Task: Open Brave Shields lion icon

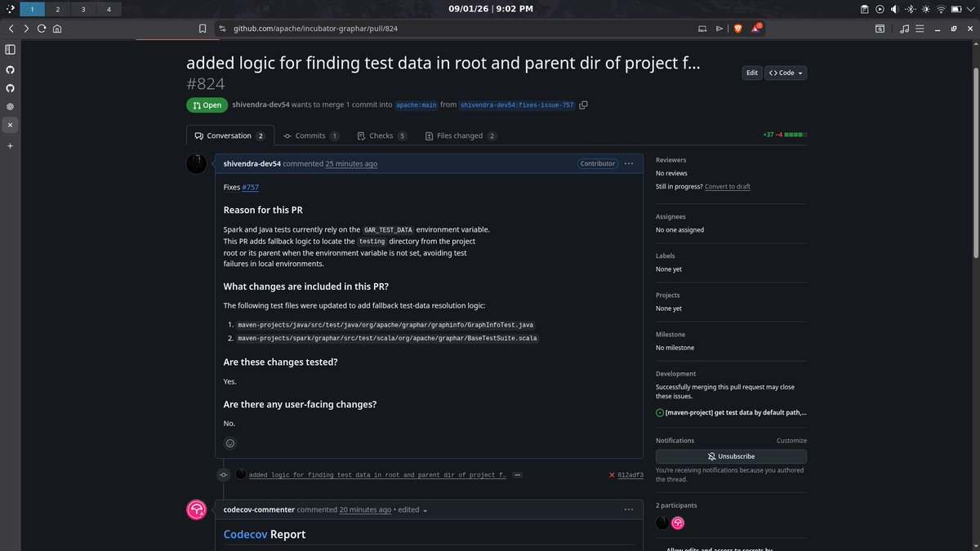Action: (737, 28)
